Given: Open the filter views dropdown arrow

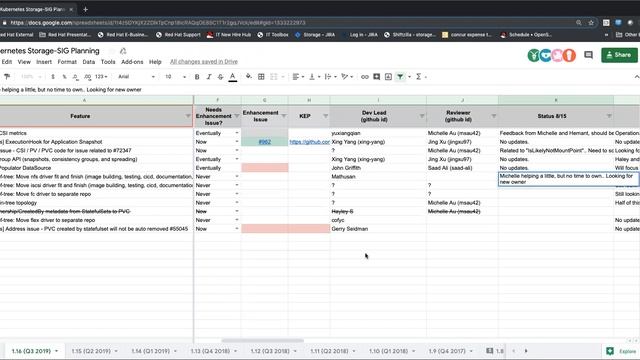Looking at the screenshot, I should tap(409, 77).
